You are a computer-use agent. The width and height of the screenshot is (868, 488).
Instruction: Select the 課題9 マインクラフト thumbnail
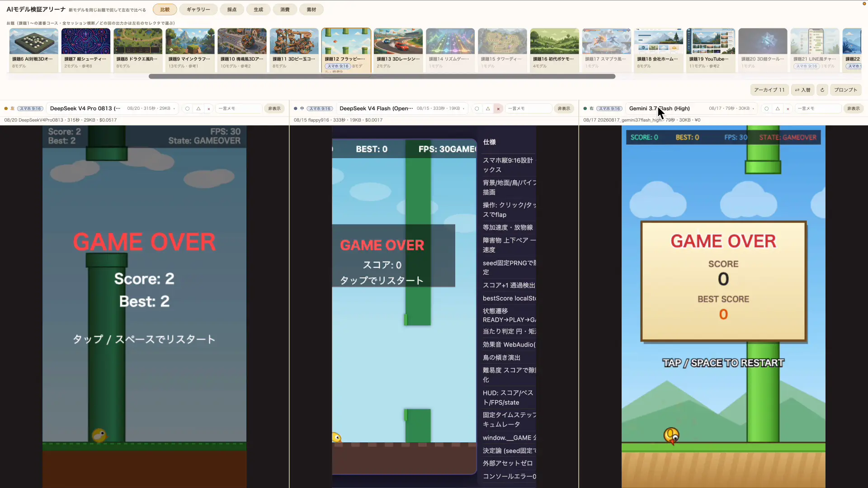190,50
